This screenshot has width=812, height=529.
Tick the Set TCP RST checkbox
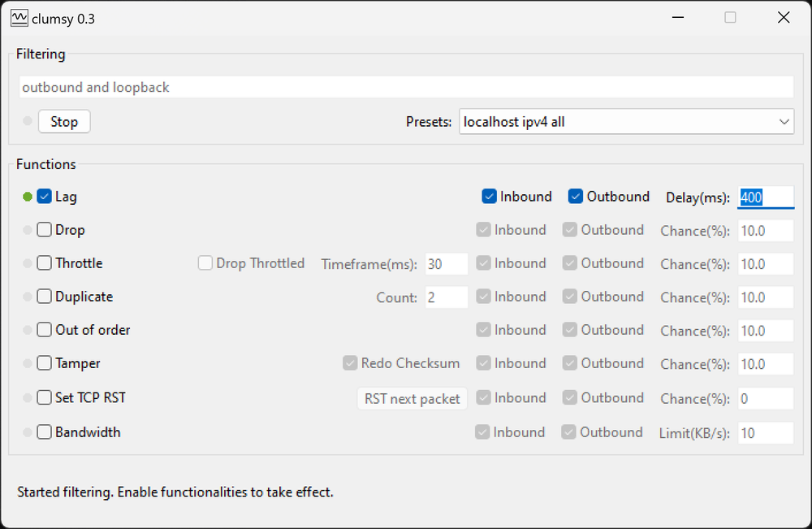[x=45, y=397]
